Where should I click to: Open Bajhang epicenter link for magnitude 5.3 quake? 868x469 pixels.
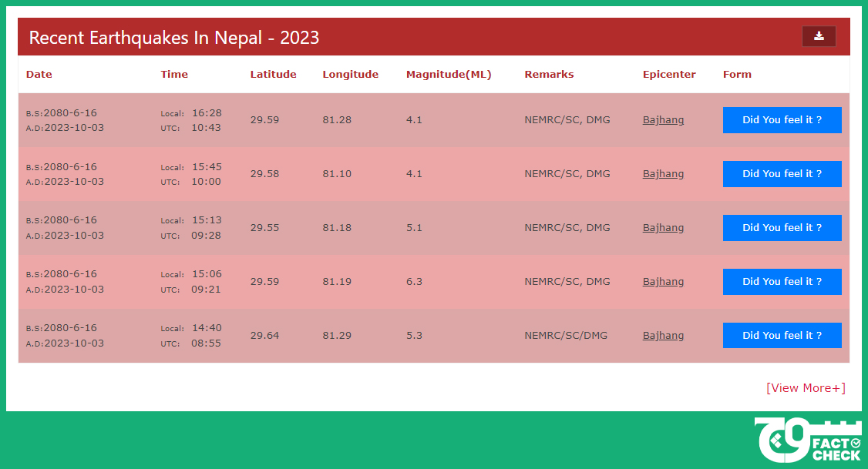[663, 335]
